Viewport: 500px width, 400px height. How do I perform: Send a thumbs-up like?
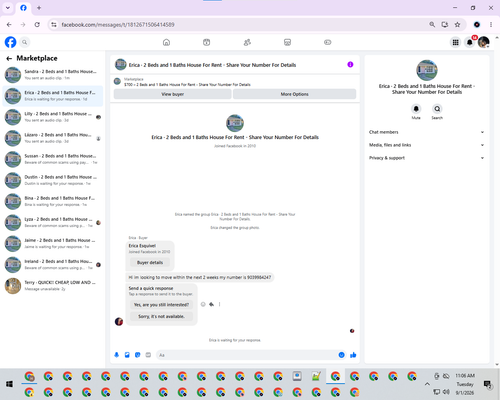click(353, 355)
